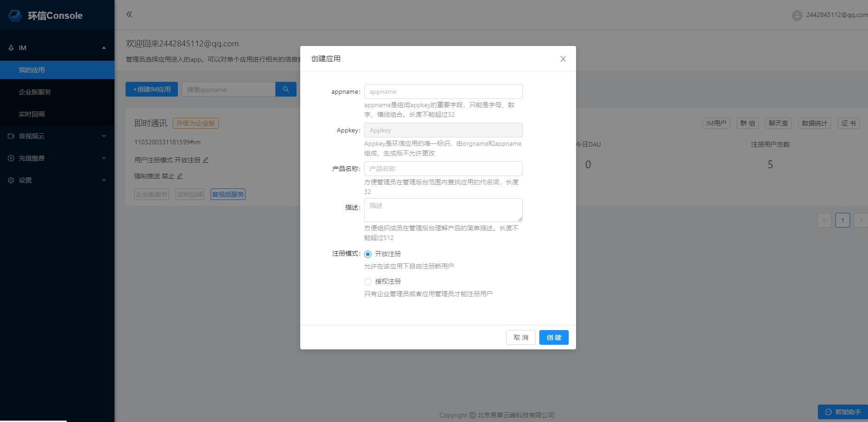Open the 证书 button

849,123
